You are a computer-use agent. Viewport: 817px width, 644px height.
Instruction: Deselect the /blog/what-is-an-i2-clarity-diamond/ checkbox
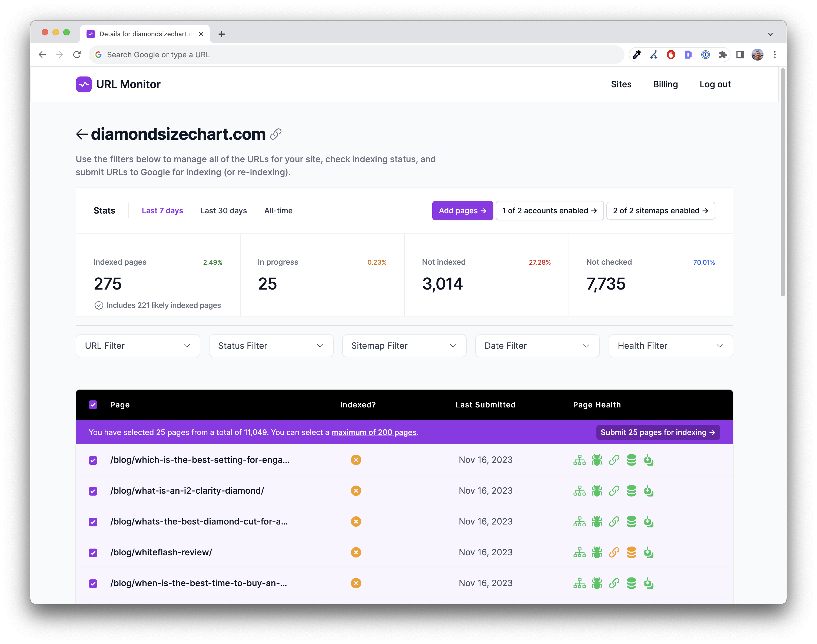[93, 490]
